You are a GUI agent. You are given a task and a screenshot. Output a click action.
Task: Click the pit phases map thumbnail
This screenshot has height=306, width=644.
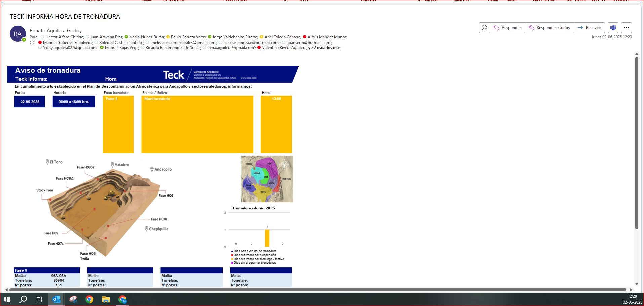click(x=267, y=179)
